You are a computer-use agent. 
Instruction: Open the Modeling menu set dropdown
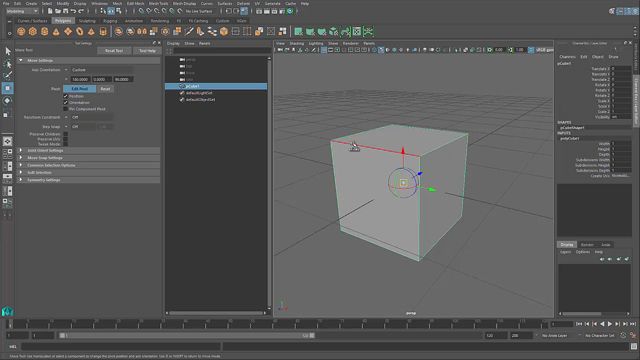(x=22, y=11)
